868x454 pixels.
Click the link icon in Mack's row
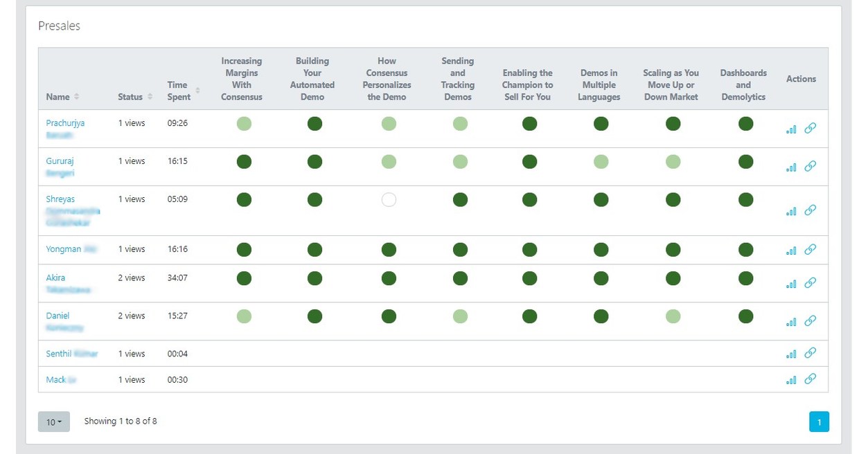[x=809, y=379]
